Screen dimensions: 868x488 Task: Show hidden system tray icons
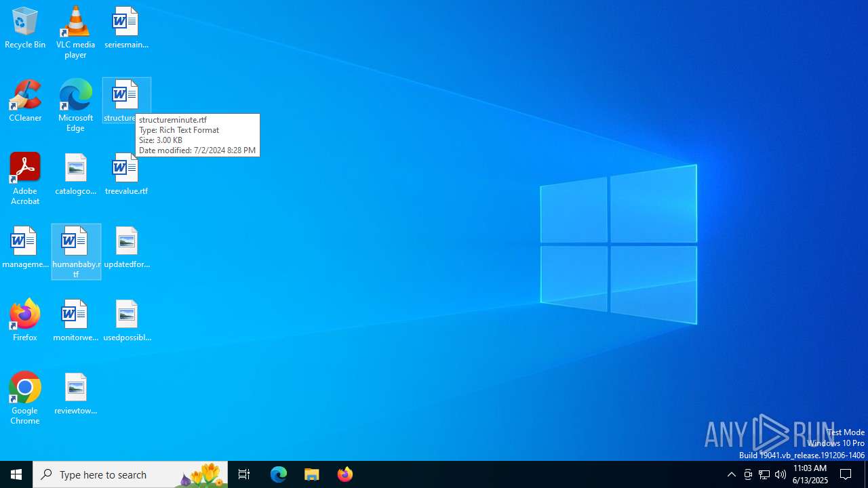731,474
